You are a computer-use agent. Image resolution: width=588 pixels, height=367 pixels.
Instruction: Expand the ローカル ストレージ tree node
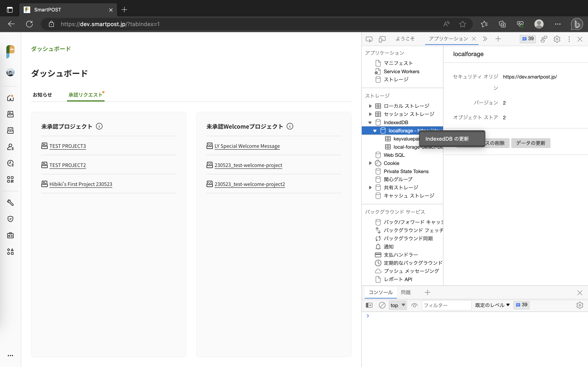370,106
